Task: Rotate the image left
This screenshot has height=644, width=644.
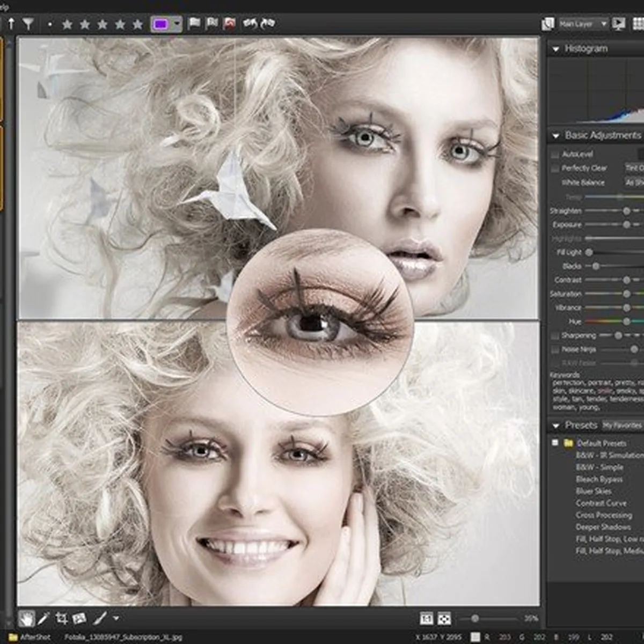Action: [250, 24]
